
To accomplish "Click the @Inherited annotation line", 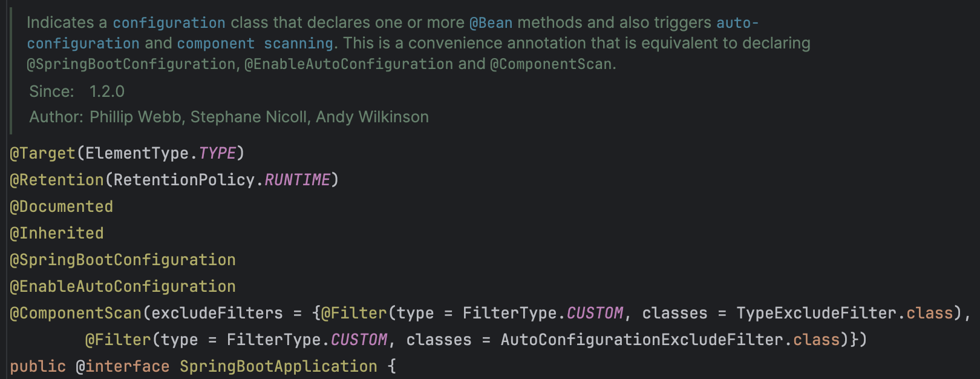I will click(57, 233).
